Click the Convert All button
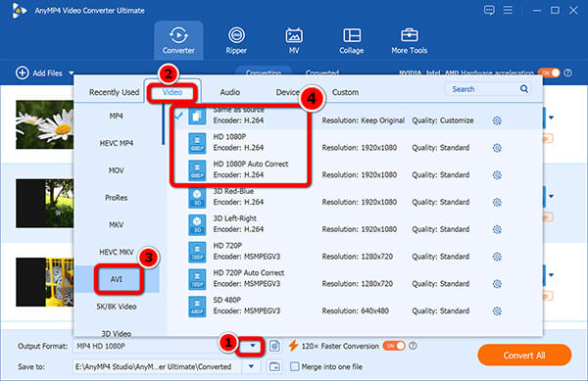 tap(524, 356)
